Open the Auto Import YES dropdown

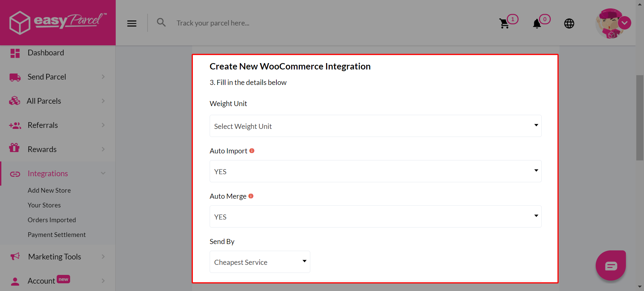[x=376, y=171]
